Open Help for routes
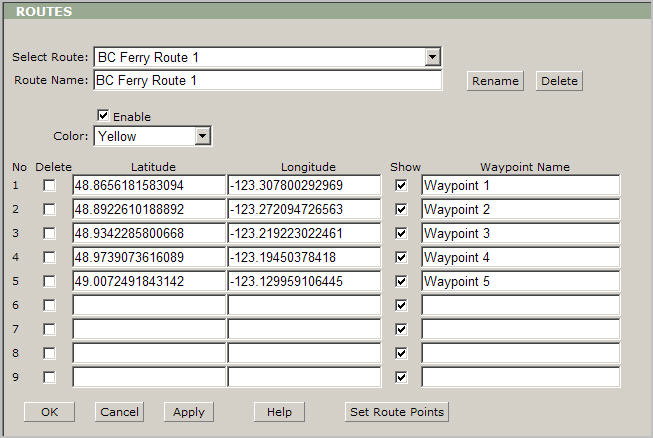Screen dimensions: 653x438 [279, 412]
